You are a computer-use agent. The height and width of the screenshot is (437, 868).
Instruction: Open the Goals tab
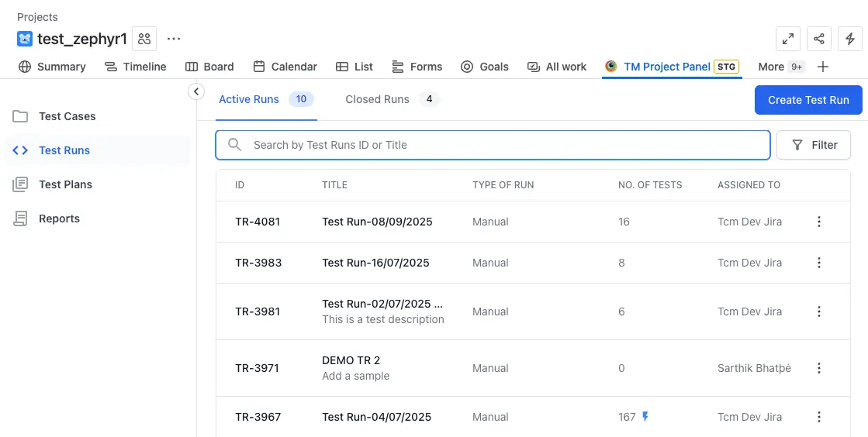(484, 67)
